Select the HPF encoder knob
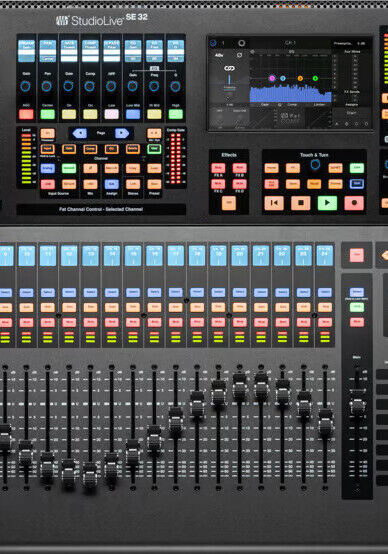The width and height of the screenshot is (388, 554). point(111,86)
